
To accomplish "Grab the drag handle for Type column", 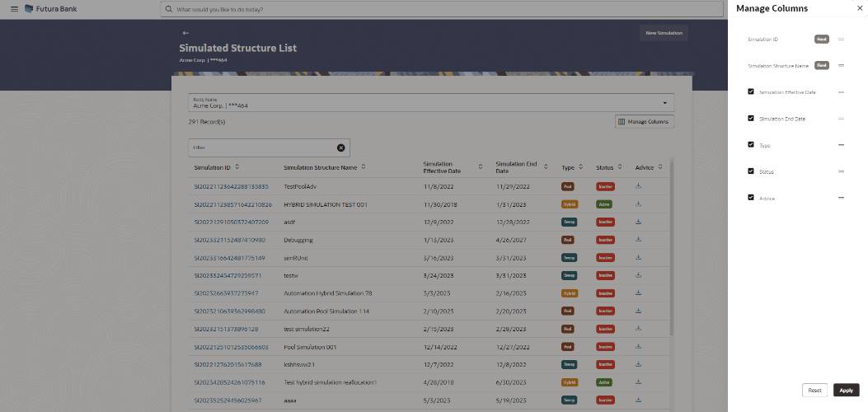I will coord(841,145).
